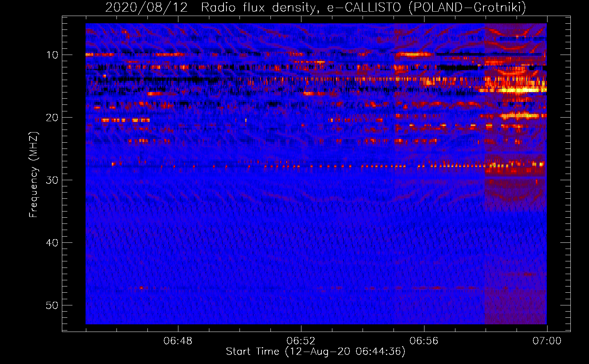Image resolution: width=589 pixels, height=364 pixels.
Task: Click the plot title mentioning e-CALLISTO POLAND-Grotniki
Action: (x=316, y=7)
